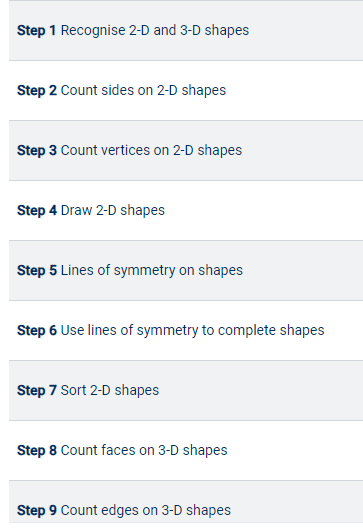This screenshot has width=363, height=532.
Task: Select Step 6 Use lines of symmetry row
Action: 186,330
